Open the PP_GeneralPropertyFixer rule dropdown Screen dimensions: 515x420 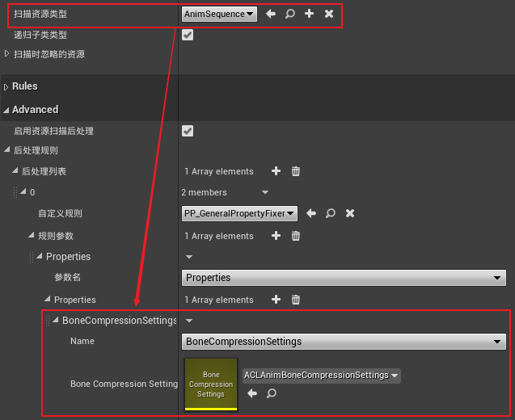[240, 213]
